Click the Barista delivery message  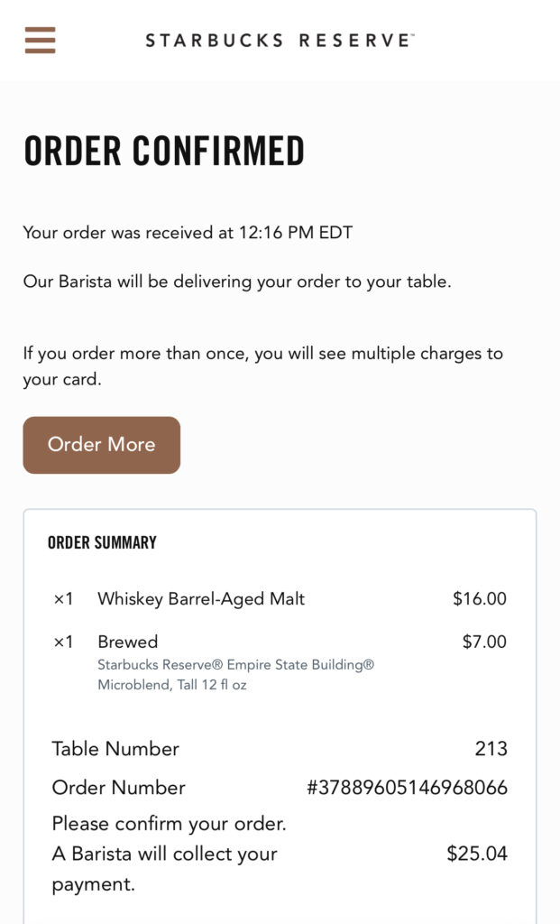coord(237,282)
